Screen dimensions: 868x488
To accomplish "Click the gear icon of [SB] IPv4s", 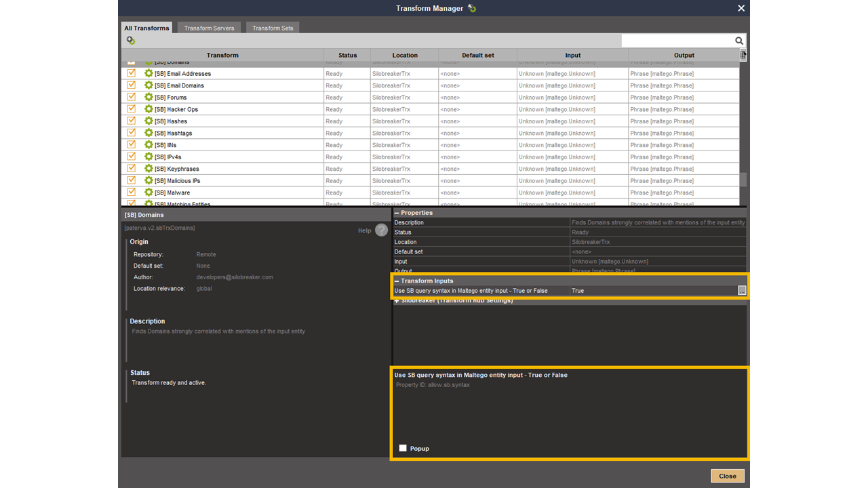I will 149,157.
